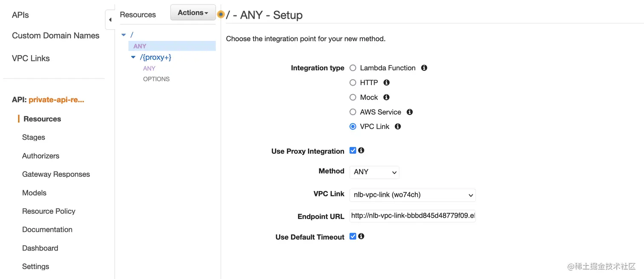Go to Stages in the sidebar

34,137
